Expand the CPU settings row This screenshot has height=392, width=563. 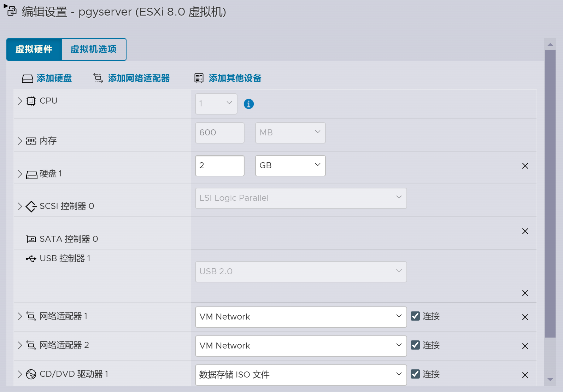20,101
